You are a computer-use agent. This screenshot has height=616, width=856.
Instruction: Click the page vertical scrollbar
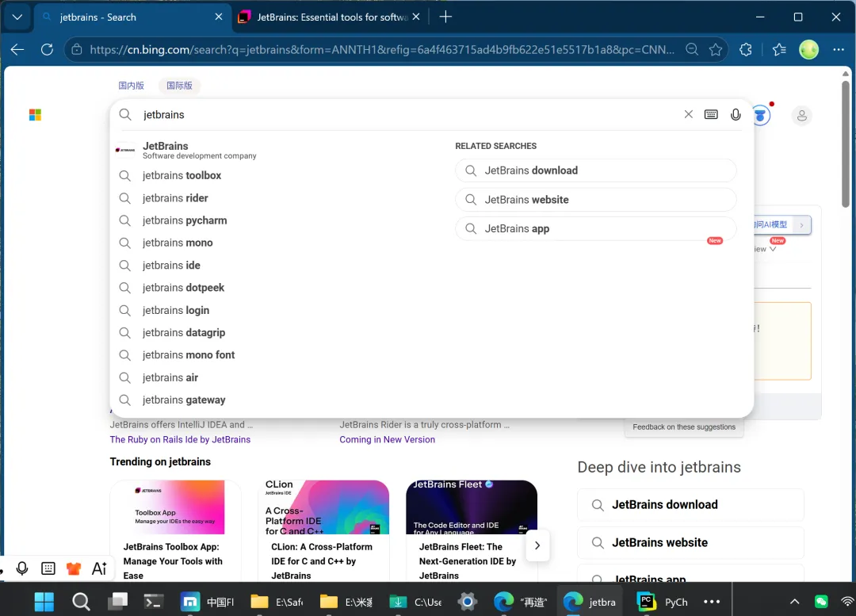845,144
